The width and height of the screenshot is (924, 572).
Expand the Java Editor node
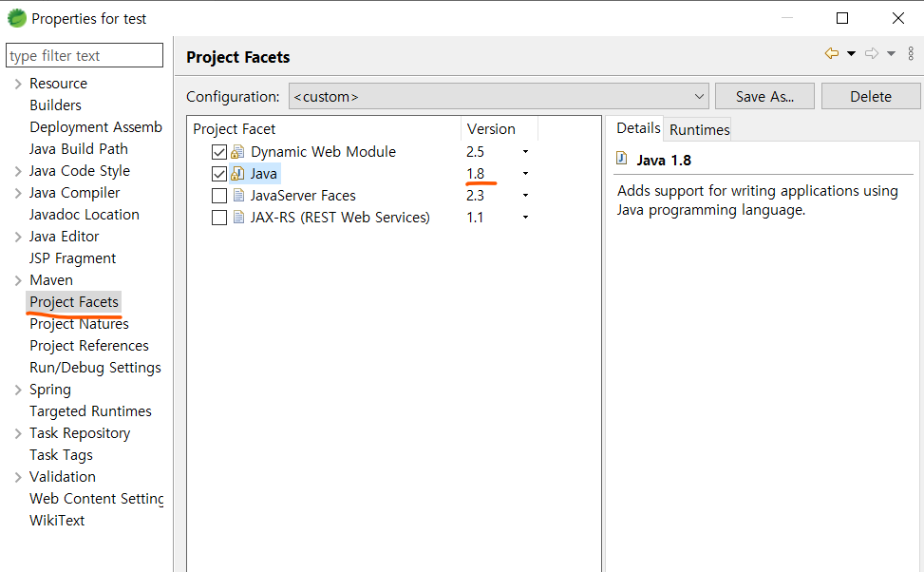18,237
